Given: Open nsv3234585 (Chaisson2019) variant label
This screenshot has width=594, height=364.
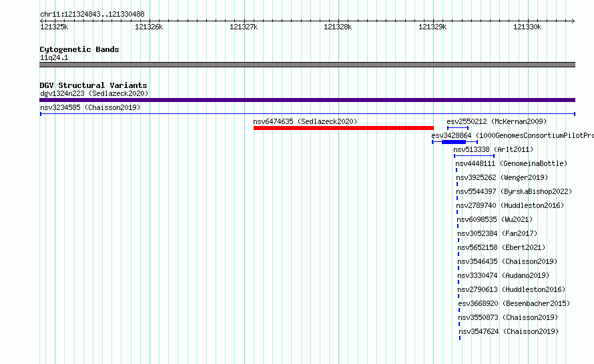Looking at the screenshot, I should [x=90, y=107].
